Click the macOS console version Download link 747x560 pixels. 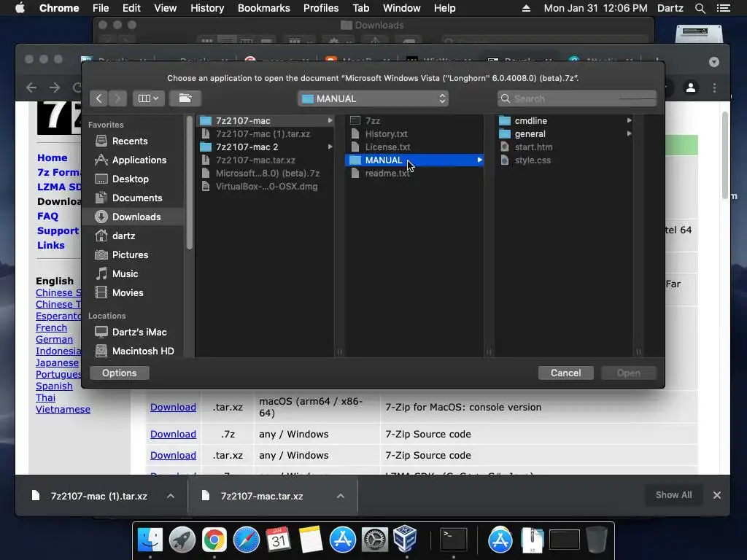coord(173,407)
